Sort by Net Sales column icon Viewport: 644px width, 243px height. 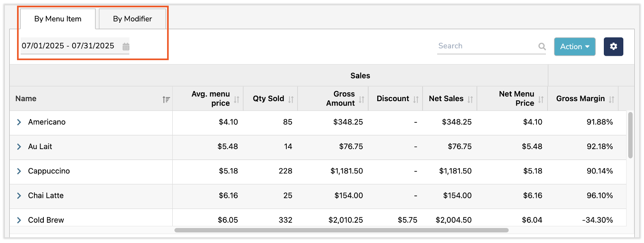(470, 99)
